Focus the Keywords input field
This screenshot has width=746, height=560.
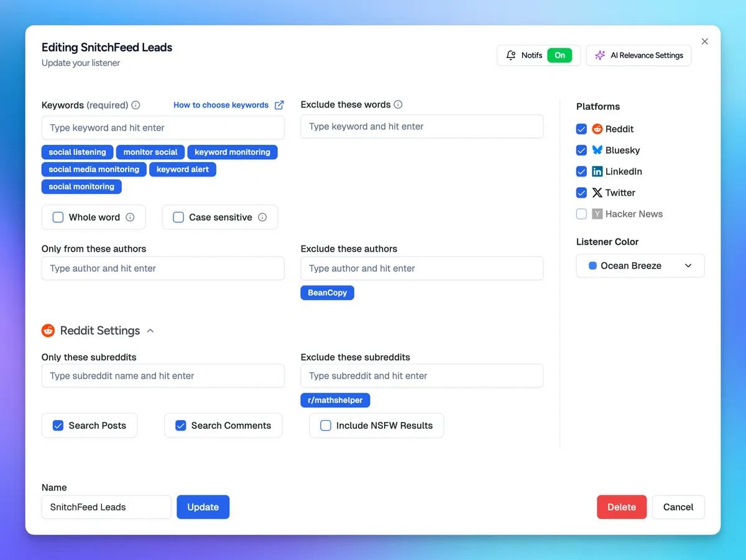tap(163, 127)
